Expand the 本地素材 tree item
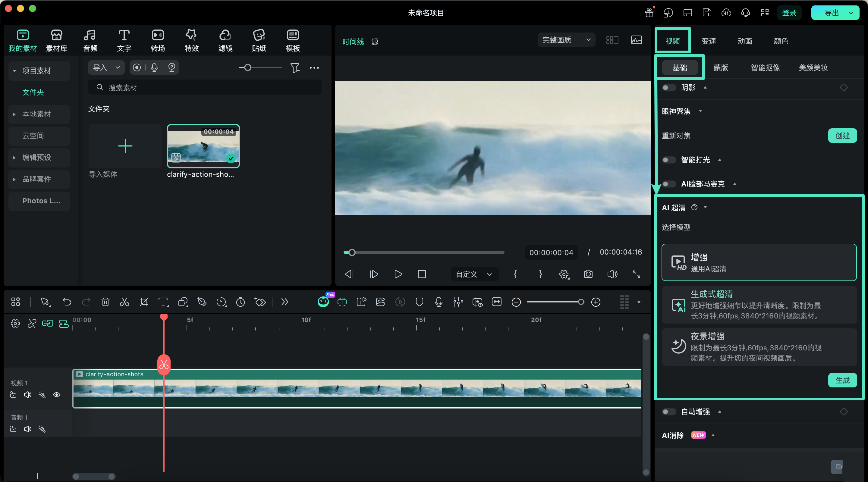This screenshot has width=868, height=482. click(x=14, y=114)
